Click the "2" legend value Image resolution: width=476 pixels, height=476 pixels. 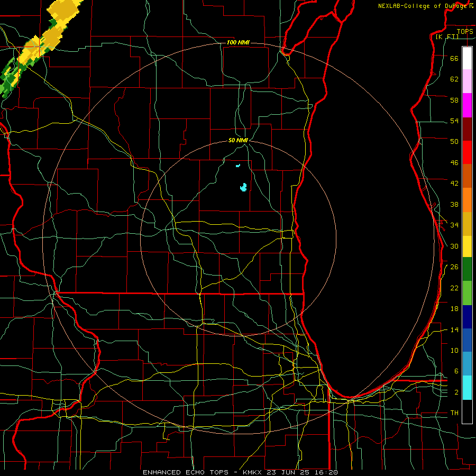pyautogui.click(x=456, y=392)
